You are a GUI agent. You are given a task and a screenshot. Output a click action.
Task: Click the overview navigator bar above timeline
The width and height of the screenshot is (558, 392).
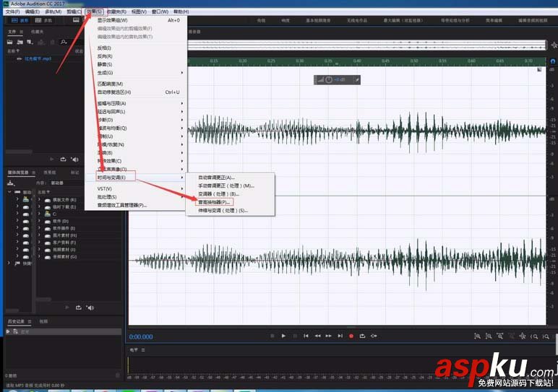click(x=366, y=45)
